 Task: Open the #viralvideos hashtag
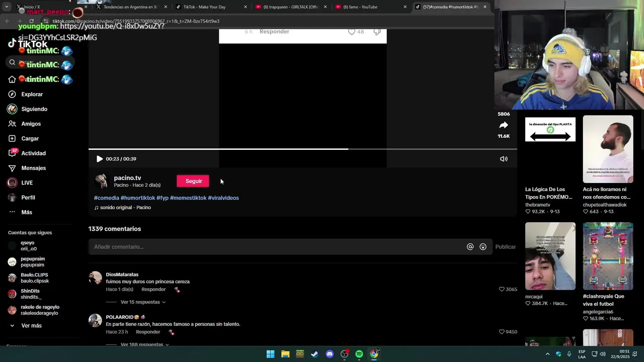click(x=223, y=198)
